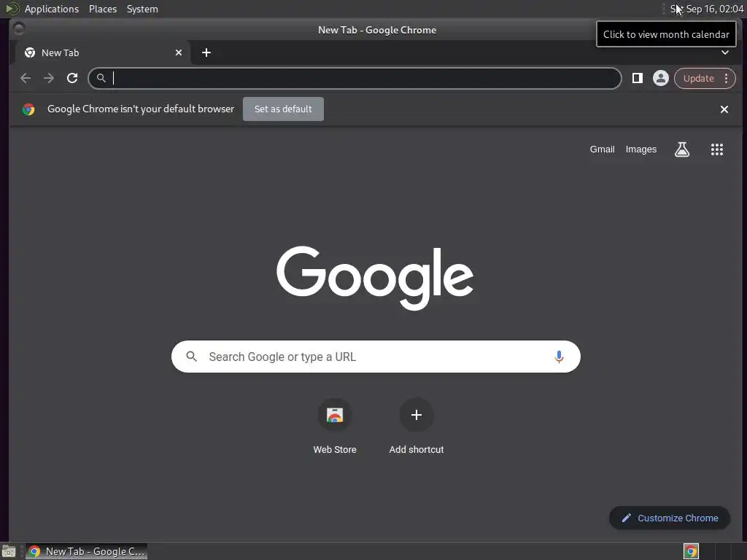Viewport: 747px width, 560px height.
Task: Click the Set as default button
Action: click(x=283, y=109)
